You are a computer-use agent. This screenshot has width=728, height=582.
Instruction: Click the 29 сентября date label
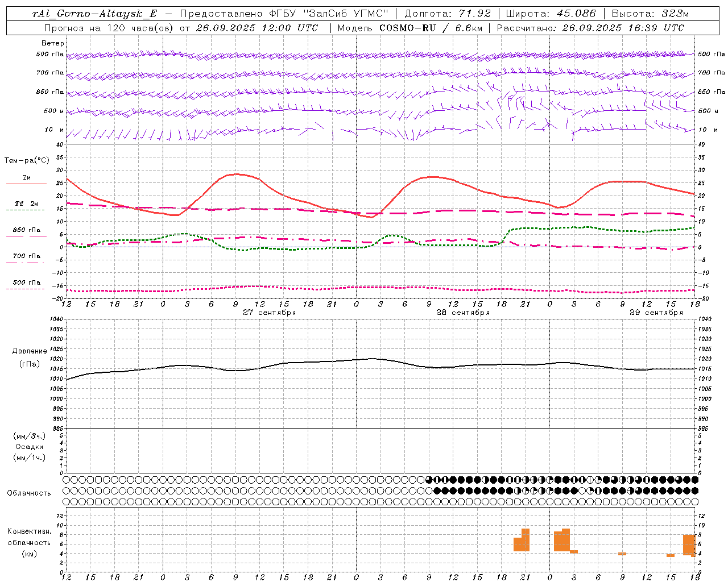click(x=656, y=313)
